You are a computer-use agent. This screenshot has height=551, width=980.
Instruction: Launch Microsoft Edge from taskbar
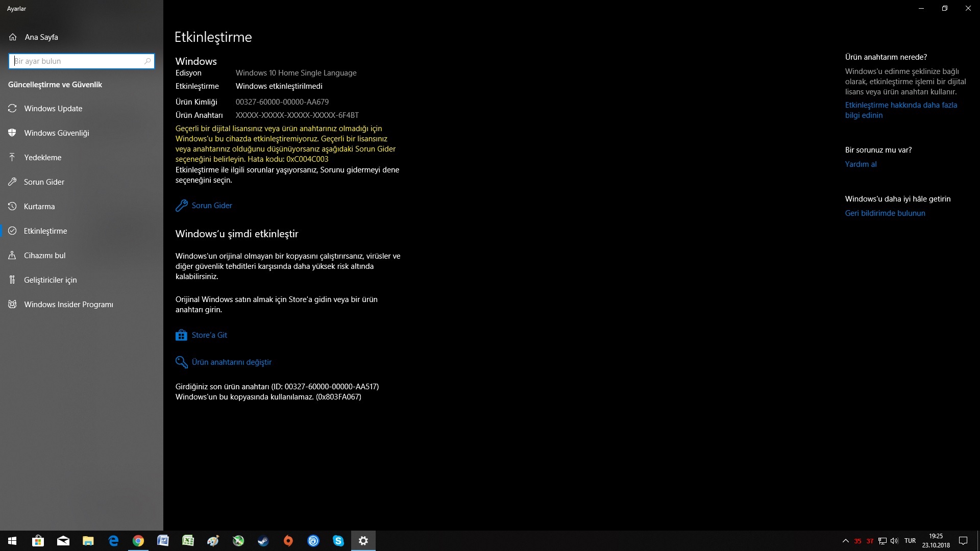pos(113,541)
